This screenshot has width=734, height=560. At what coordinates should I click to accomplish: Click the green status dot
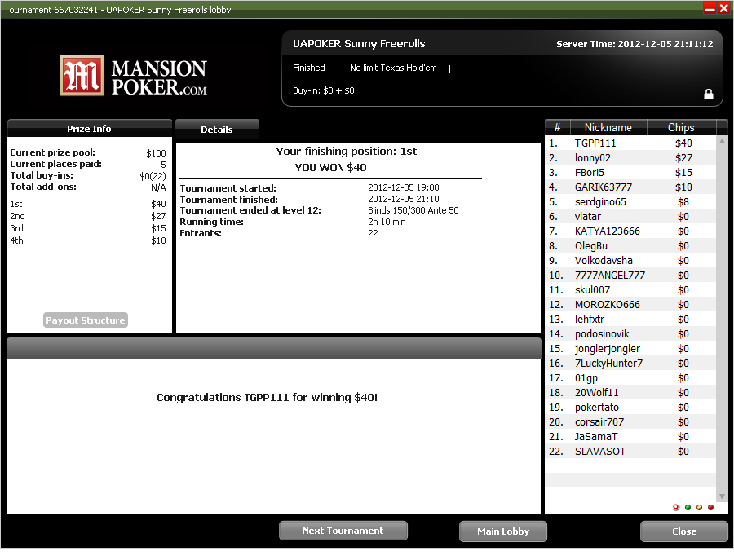[688, 507]
